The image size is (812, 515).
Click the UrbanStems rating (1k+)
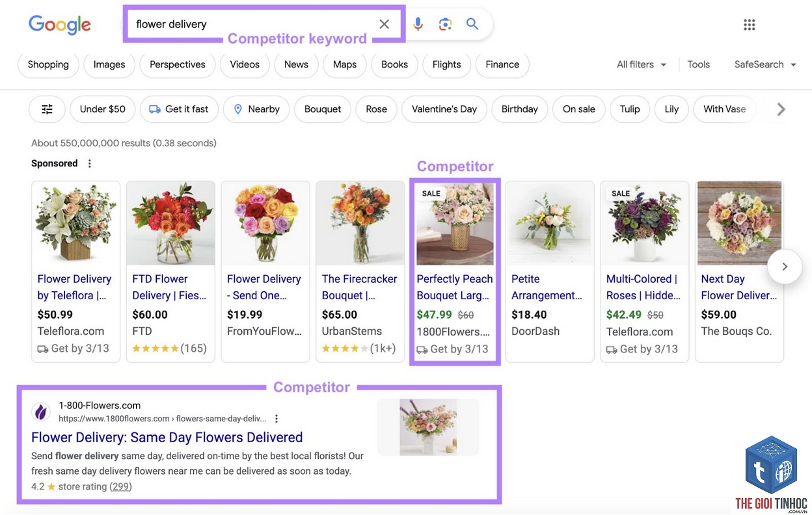click(359, 349)
